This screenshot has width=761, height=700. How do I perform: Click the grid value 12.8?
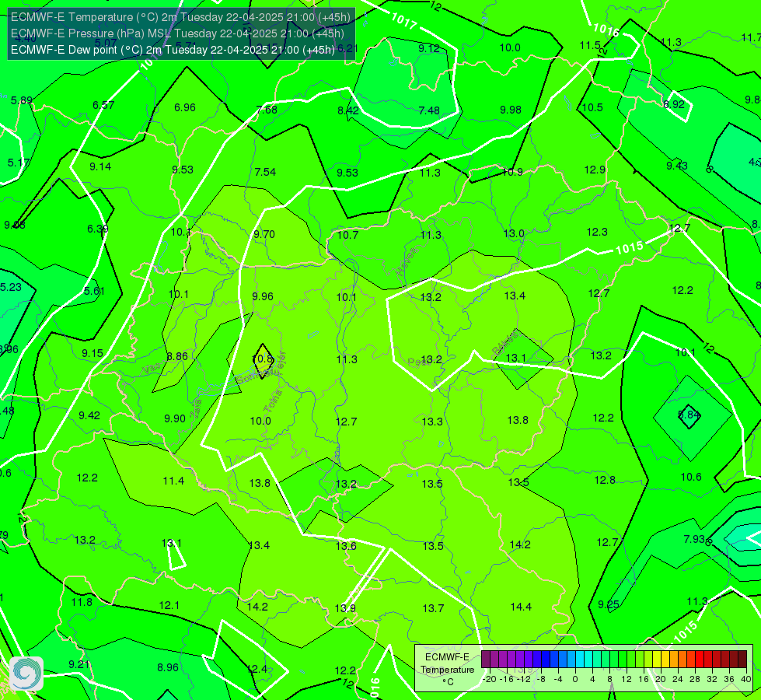[x=605, y=480]
